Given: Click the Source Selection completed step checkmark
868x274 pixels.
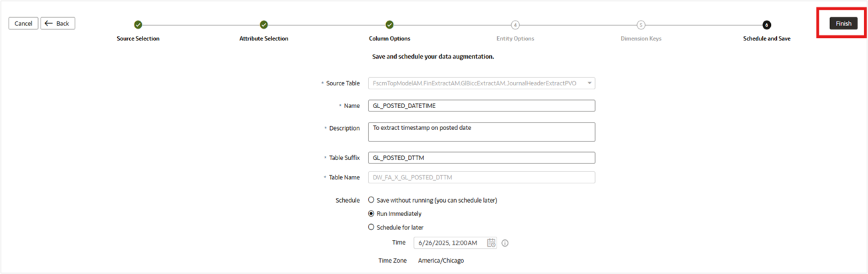Looking at the screenshot, I should (x=138, y=25).
